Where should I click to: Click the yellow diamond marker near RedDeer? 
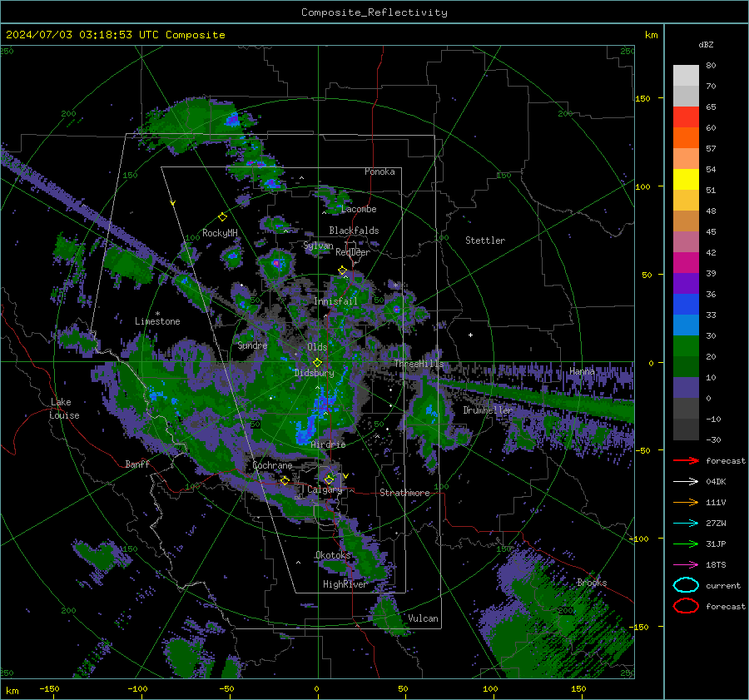(x=342, y=271)
